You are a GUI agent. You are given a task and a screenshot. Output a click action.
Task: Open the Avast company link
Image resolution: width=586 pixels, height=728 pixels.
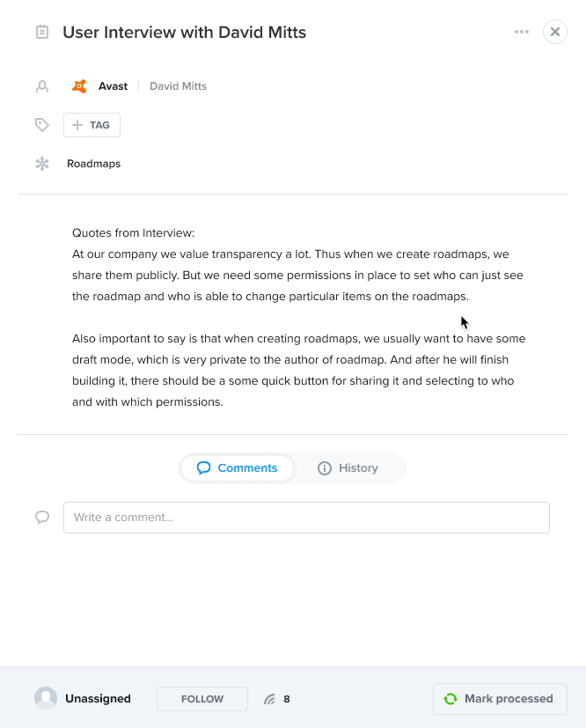(113, 86)
